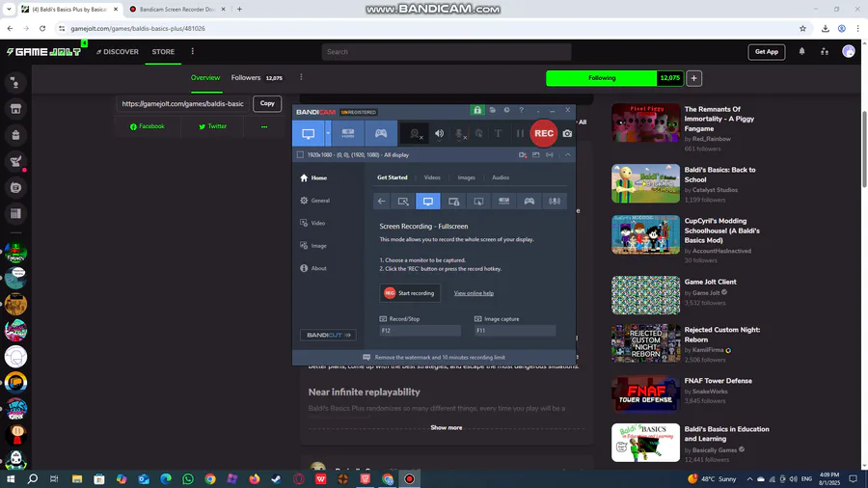Click video recording status icon in info bar
868x488 pixels.
click(x=522, y=155)
